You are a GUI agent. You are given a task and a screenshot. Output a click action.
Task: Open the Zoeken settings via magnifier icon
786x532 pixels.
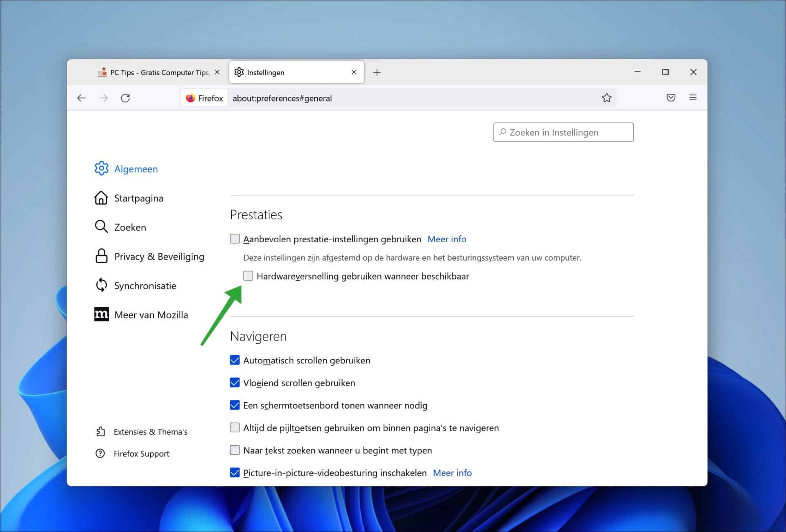click(101, 227)
